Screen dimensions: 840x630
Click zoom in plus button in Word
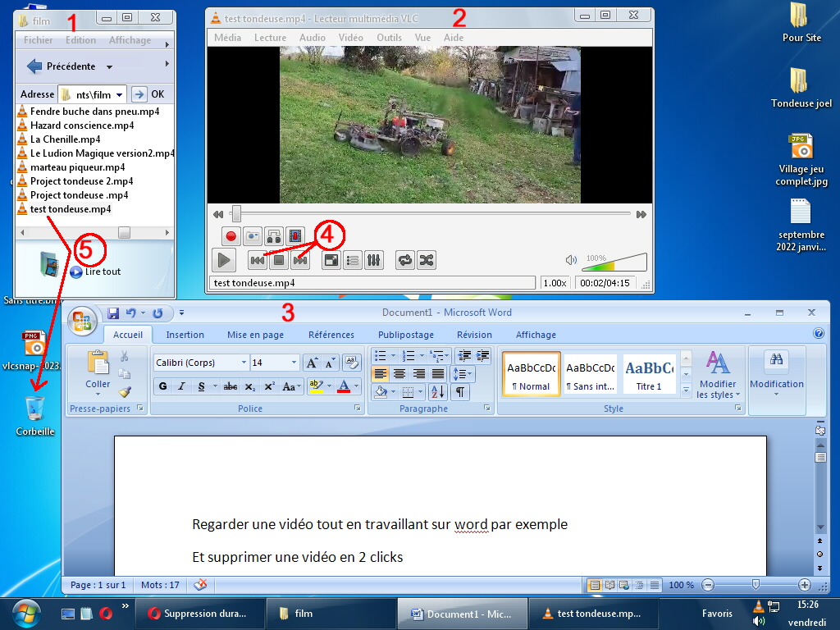[804, 585]
